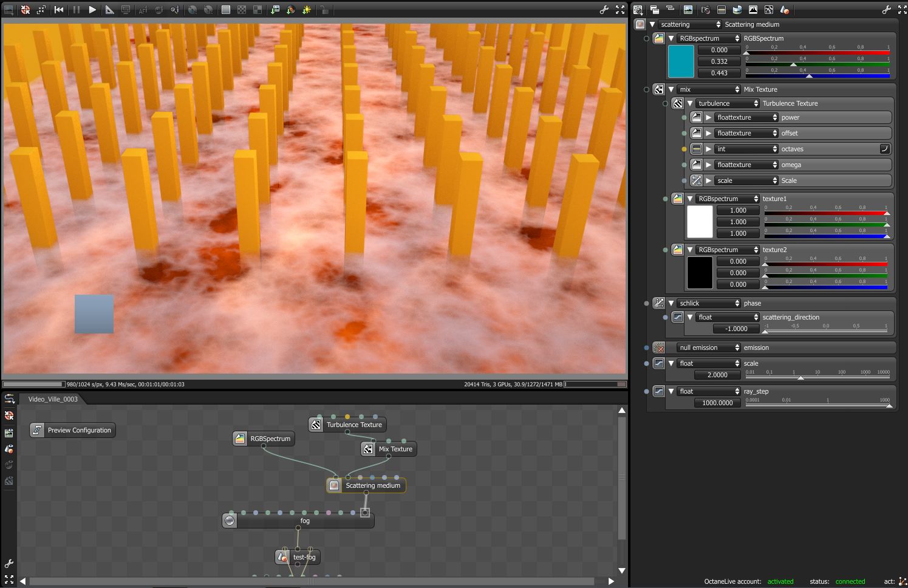Toggle the material preview eye icon in editor sidebar
This screenshot has width=908, height=588.
point(9,465)
